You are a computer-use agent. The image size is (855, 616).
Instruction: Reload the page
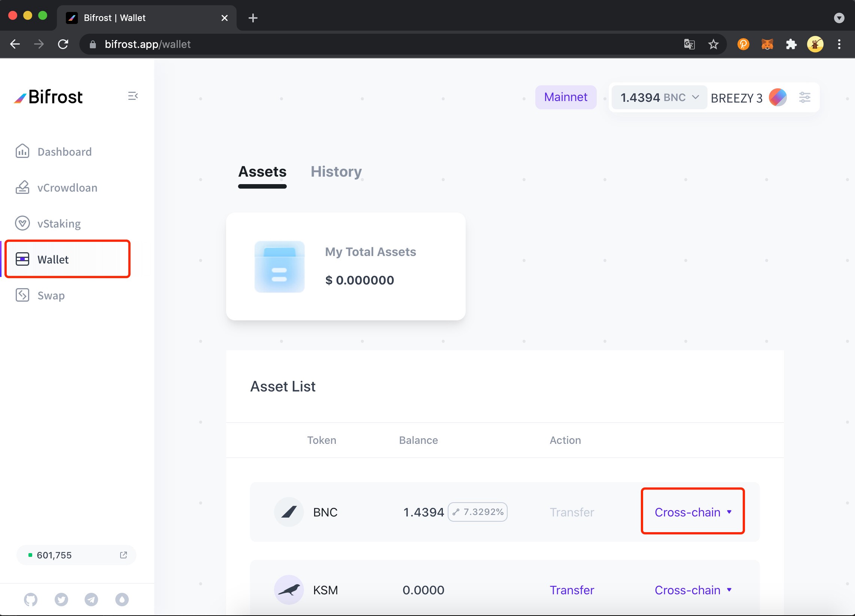point(63,44)
